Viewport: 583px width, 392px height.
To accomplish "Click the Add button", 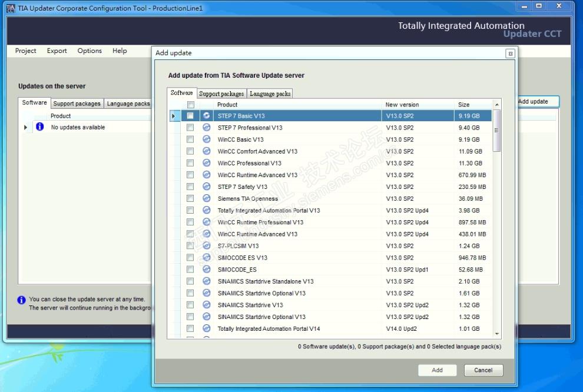I will coord(437,370).
